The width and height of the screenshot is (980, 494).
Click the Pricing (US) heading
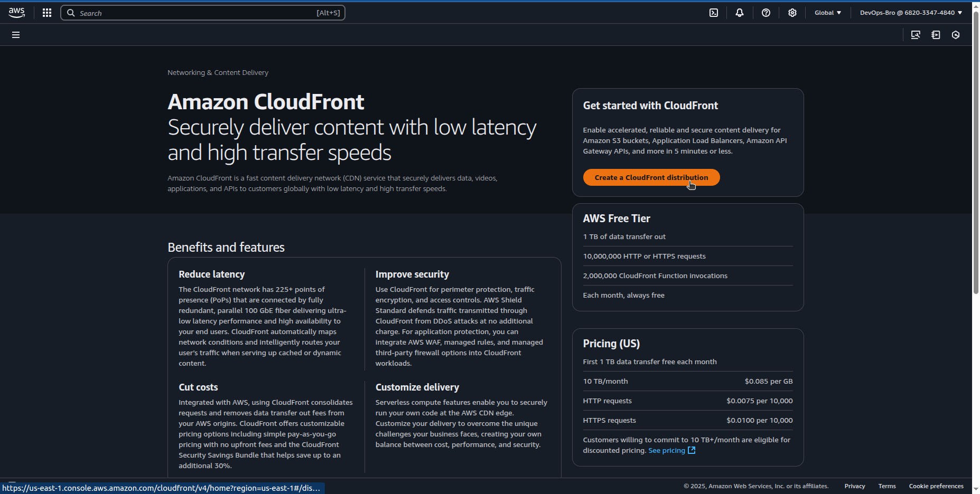pyautogui.click(x=611, y=344)
